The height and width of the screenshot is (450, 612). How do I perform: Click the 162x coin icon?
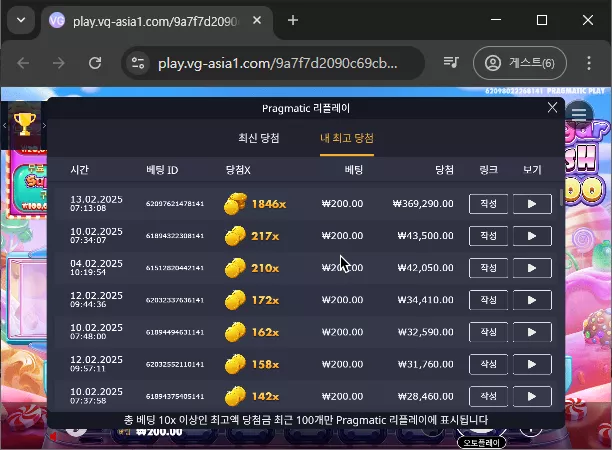click(x=235, y=332)
